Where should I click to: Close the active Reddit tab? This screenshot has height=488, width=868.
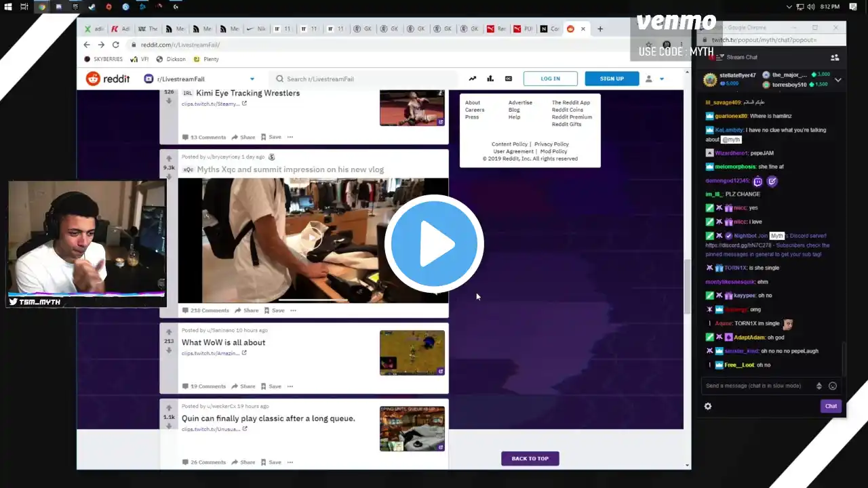[583, 29]
